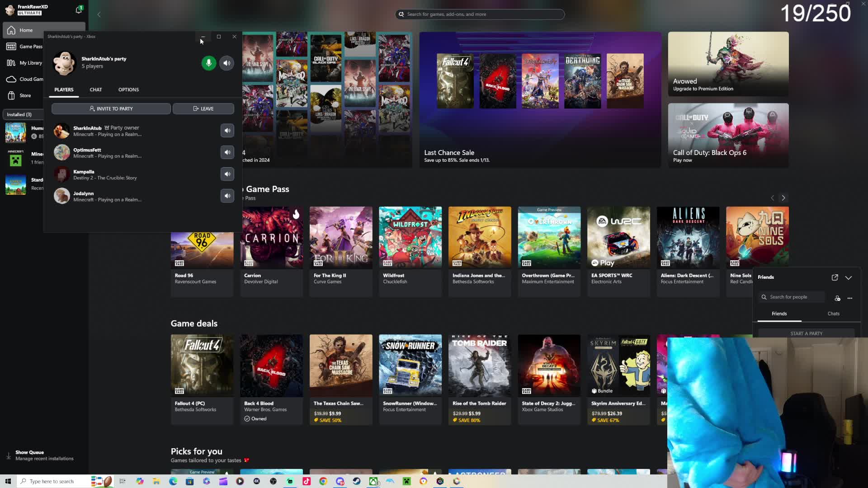Open Skyrim Anniversary Edition bundle deal
The width and height of the screenshot is (868, 488).
click(618, 380)
